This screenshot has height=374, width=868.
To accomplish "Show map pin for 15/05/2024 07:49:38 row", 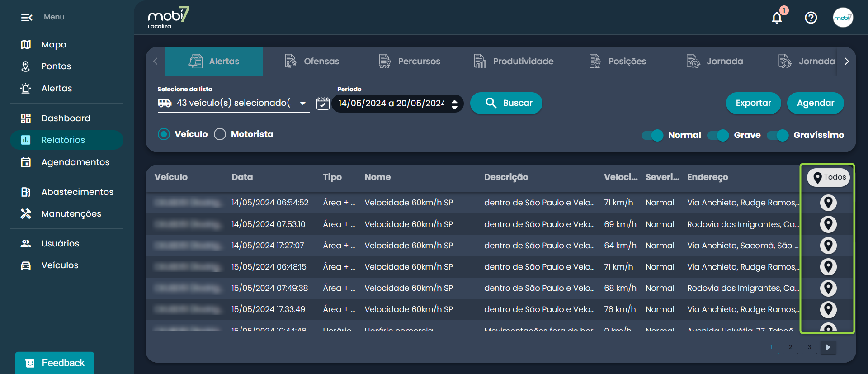I will [828, 288].
